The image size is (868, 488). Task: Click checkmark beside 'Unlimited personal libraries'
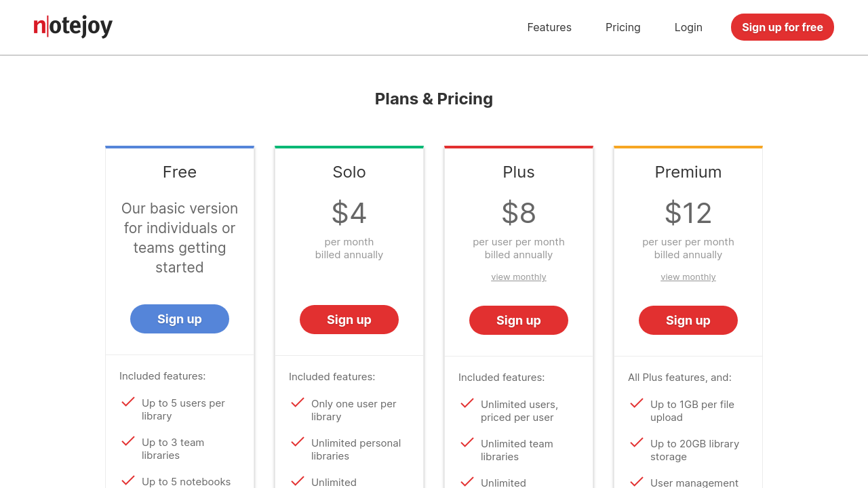tap(298, 442)
